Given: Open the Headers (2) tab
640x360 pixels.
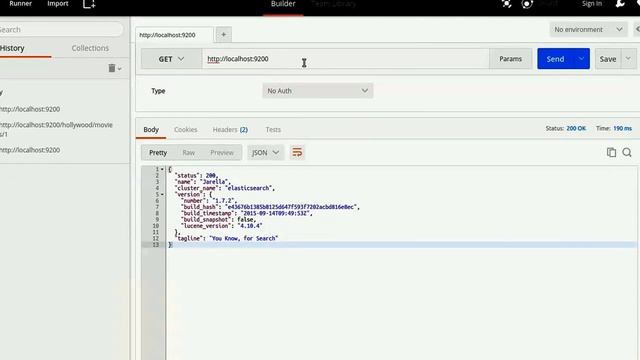Looking at the screenshot, I should click(230, 129).
